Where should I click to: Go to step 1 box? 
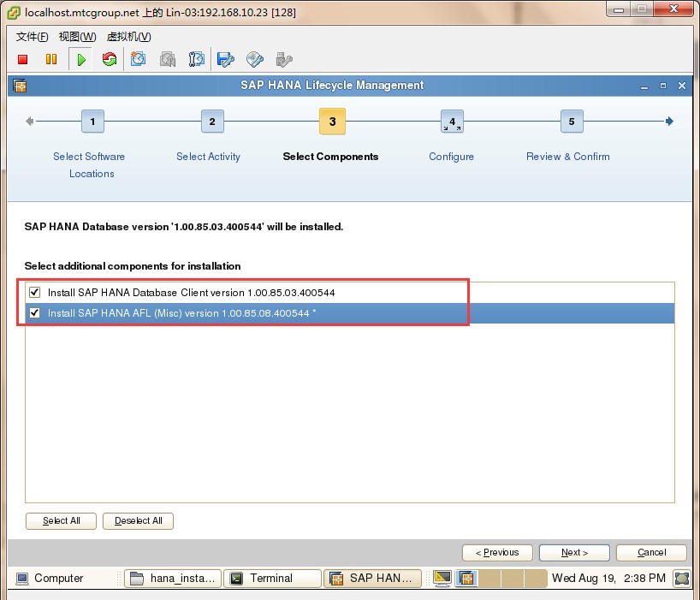tap(92, 122)
